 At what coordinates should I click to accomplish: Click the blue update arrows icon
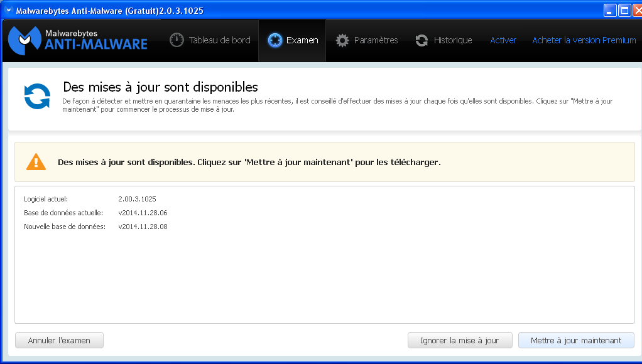(x=37, y=97)
